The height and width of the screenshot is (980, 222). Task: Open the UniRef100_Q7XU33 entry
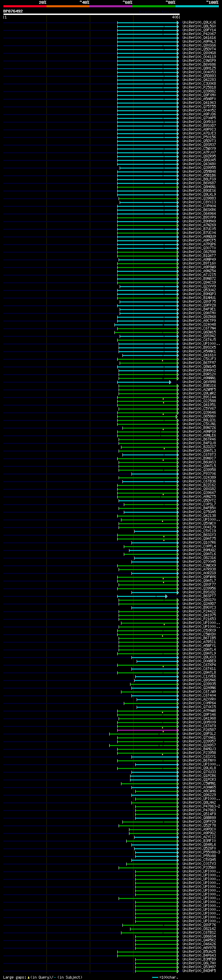[199, 772]
